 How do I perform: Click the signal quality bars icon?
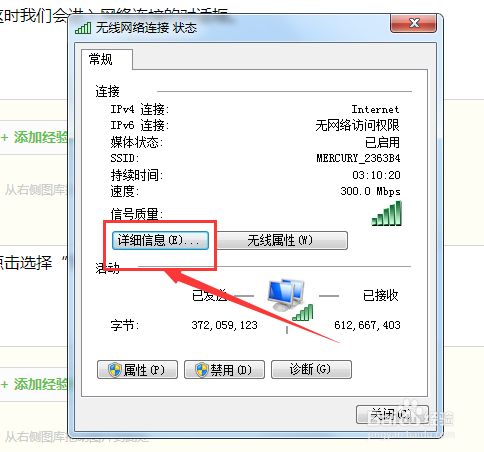coord(387,213)
